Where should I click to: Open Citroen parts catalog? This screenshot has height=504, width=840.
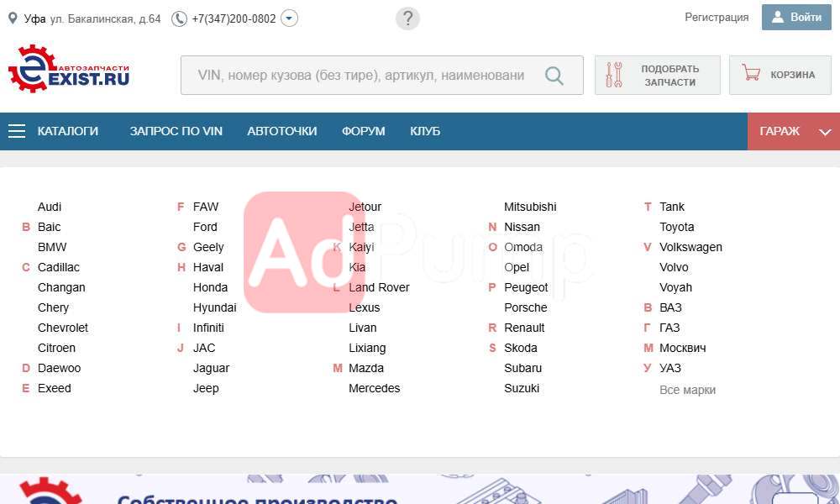56,348
